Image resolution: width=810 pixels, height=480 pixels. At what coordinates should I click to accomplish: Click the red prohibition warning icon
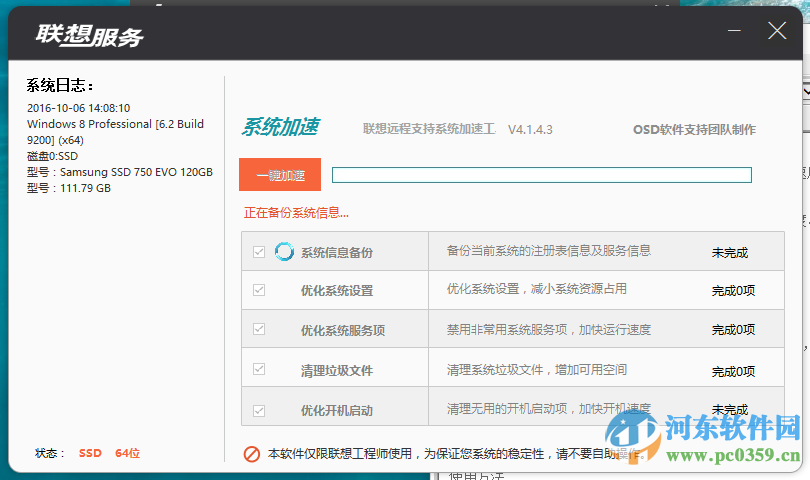coord(252,454)
